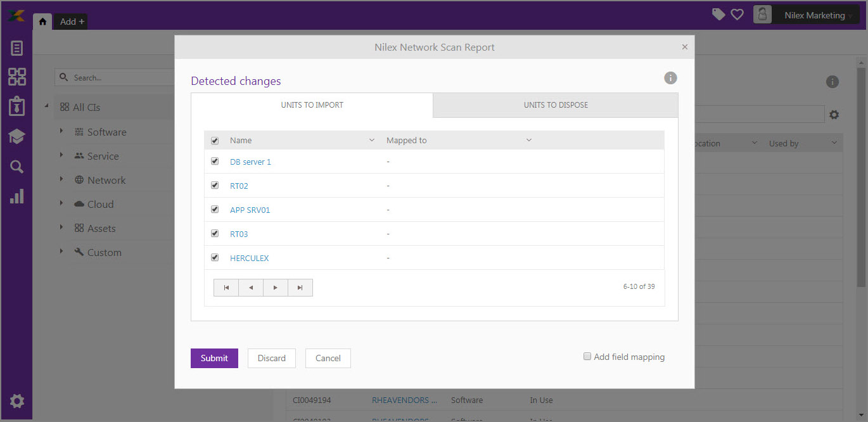This screenshot has width=868, height=422.
Task: Open the RT03 link
Action: click(239, 234)
